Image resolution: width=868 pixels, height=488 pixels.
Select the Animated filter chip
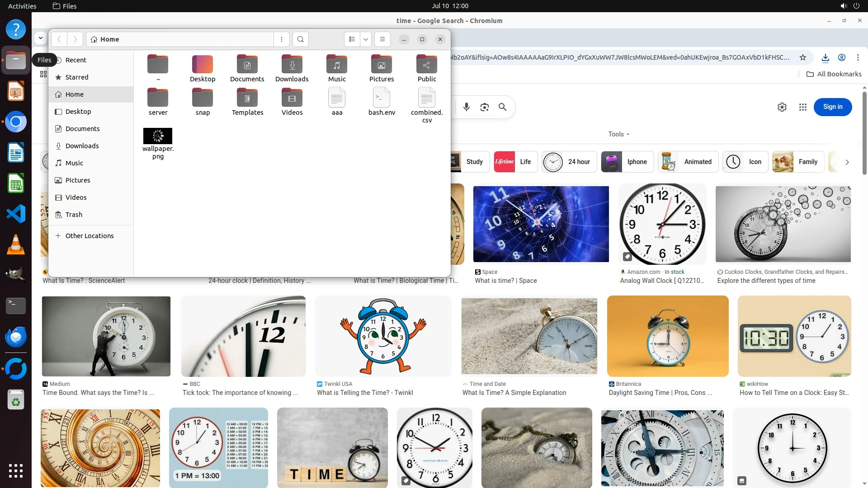(x=688, y=162)
